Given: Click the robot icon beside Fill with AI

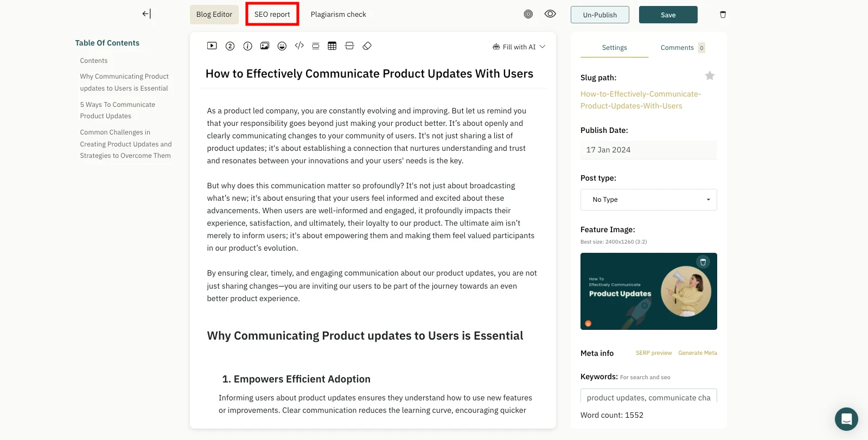Looking at the screenshot, I should pos(496,47).
